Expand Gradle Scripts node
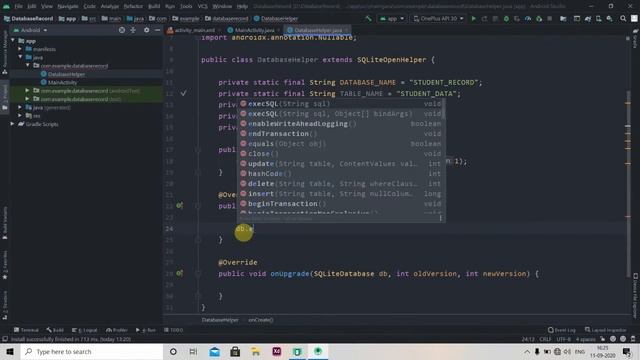Image resolution: width=640 pixels, height=360 pixels. click(x=13, y=124)
